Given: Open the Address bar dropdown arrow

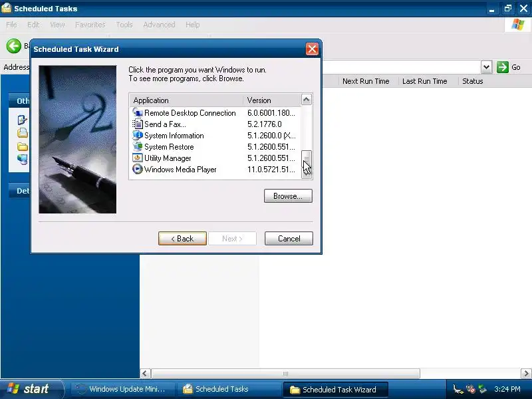Looking at the screenshot, I should tap(486, 67).
